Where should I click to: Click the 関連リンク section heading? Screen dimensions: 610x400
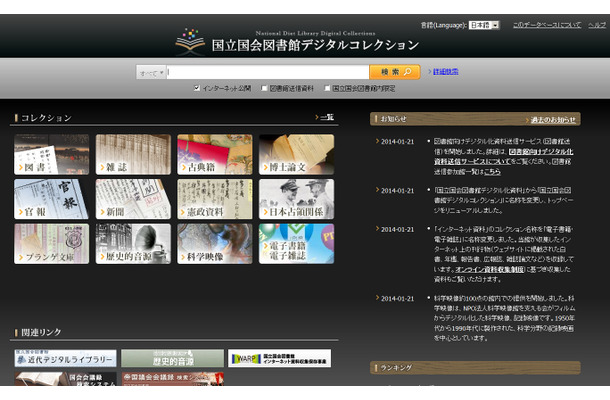click(41, 332)
